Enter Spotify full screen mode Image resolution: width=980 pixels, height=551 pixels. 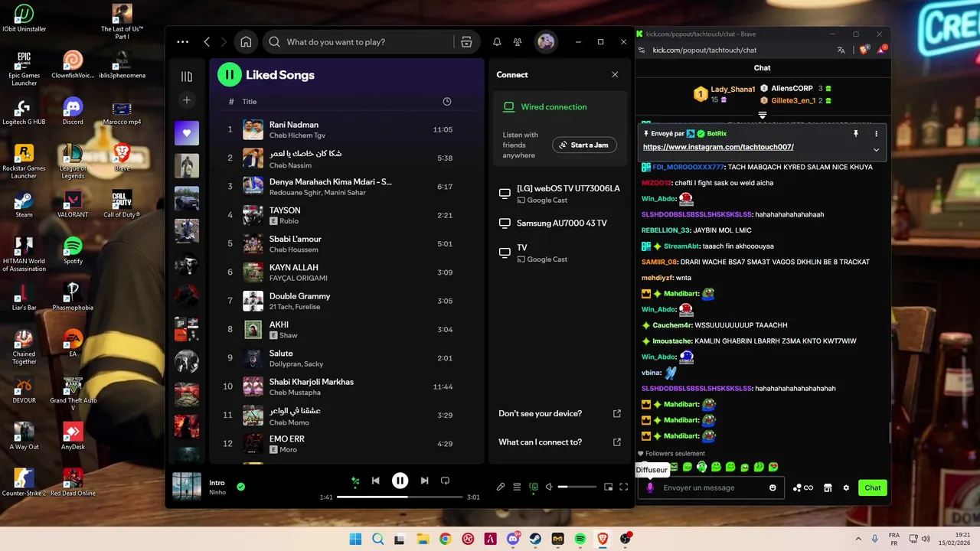[624, 487]
